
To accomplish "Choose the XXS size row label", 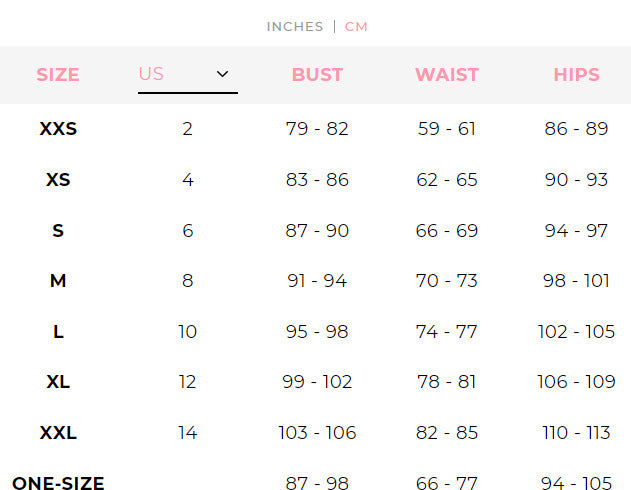I will (58, 129).
